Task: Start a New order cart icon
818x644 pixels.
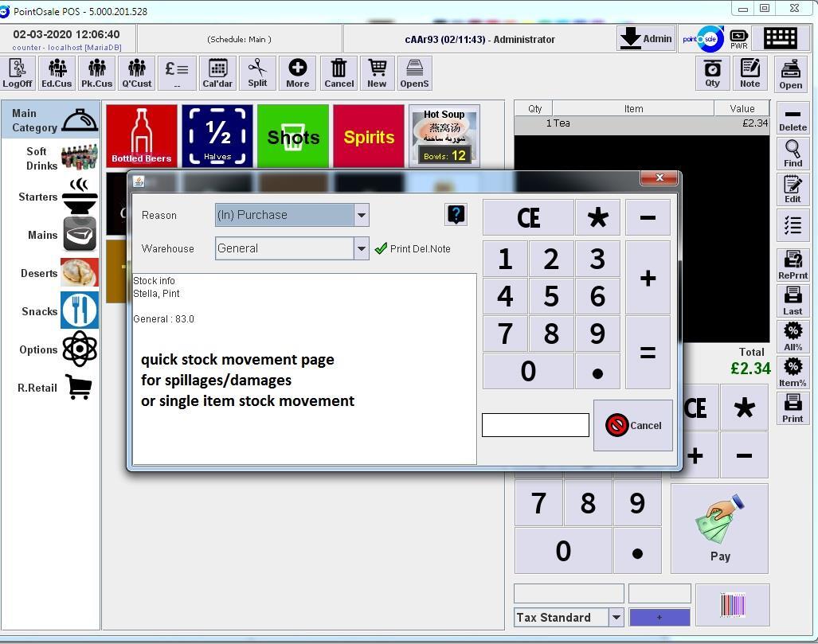Action: 378,73
